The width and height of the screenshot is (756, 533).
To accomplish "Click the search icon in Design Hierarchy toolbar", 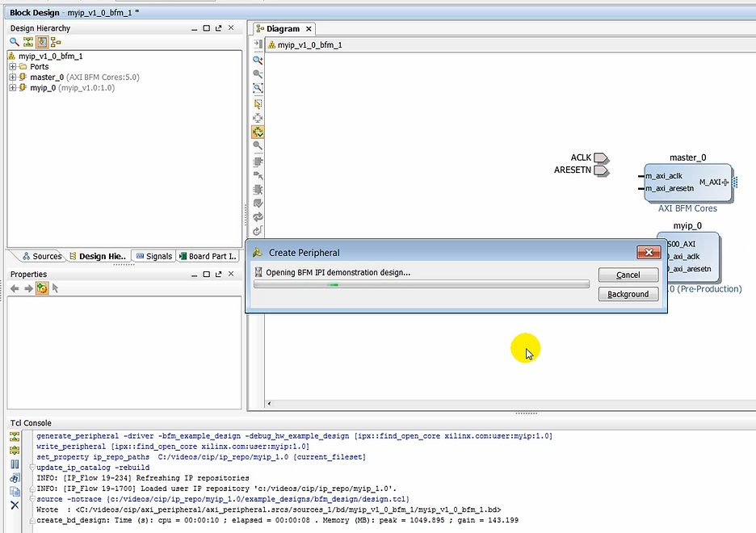I will click(x=15, y=41).
